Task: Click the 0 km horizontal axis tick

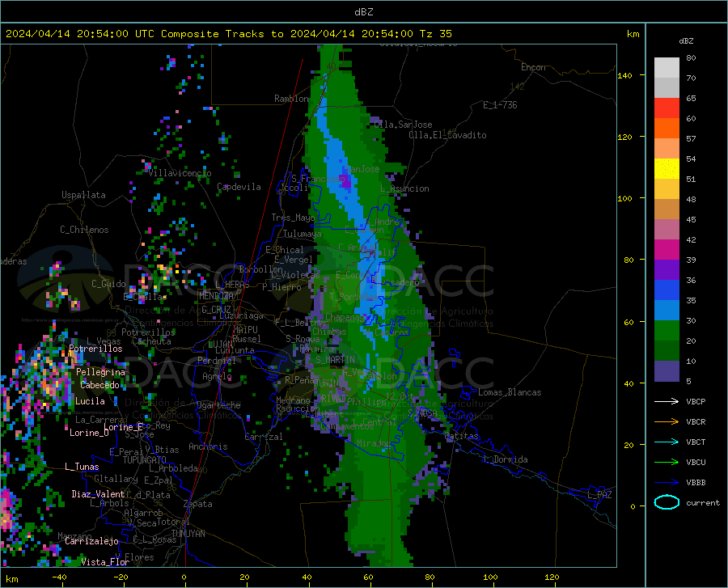Action: (x=184, y=577)
